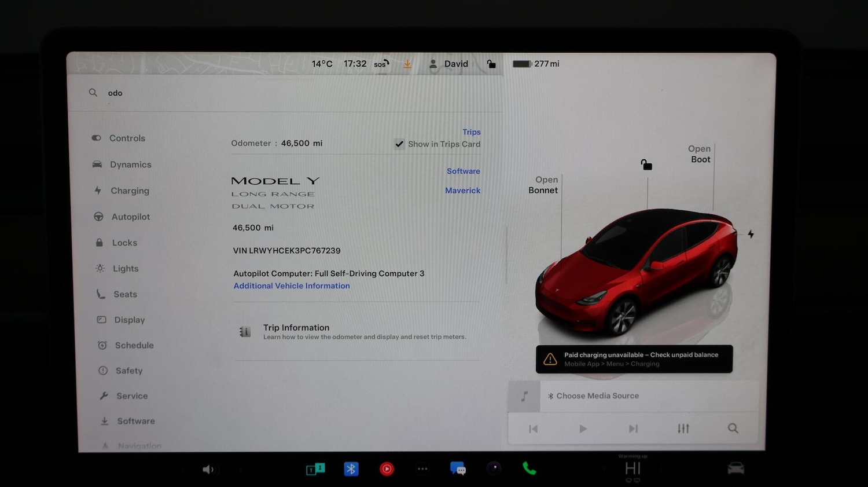Tap the search magnifier in settings field
This screenshot has width=868, height=487.
pos(93,93)
